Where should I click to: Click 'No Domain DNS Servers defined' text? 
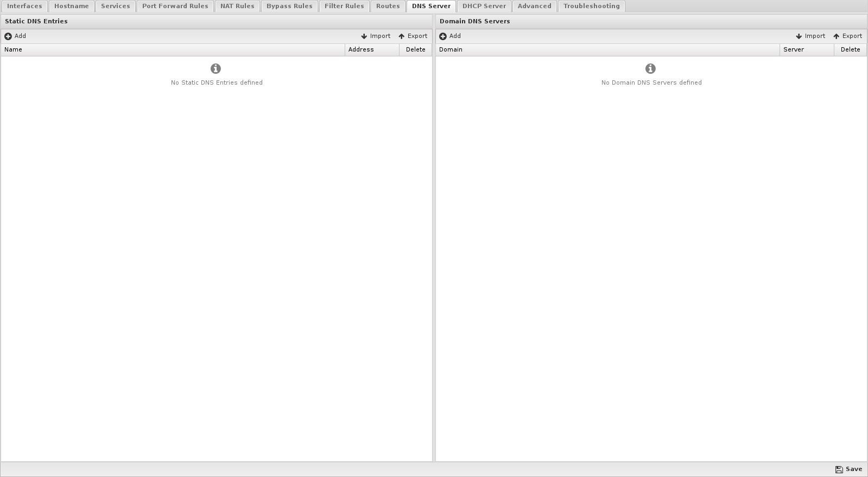pos(651,83)
